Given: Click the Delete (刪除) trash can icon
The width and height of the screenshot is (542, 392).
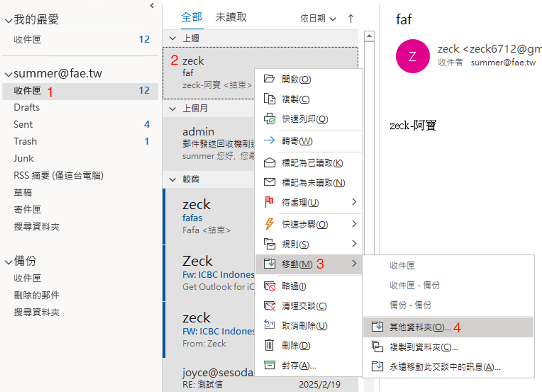Looking at the screenshot, I should pyautogui.click(x=269, y=346).
